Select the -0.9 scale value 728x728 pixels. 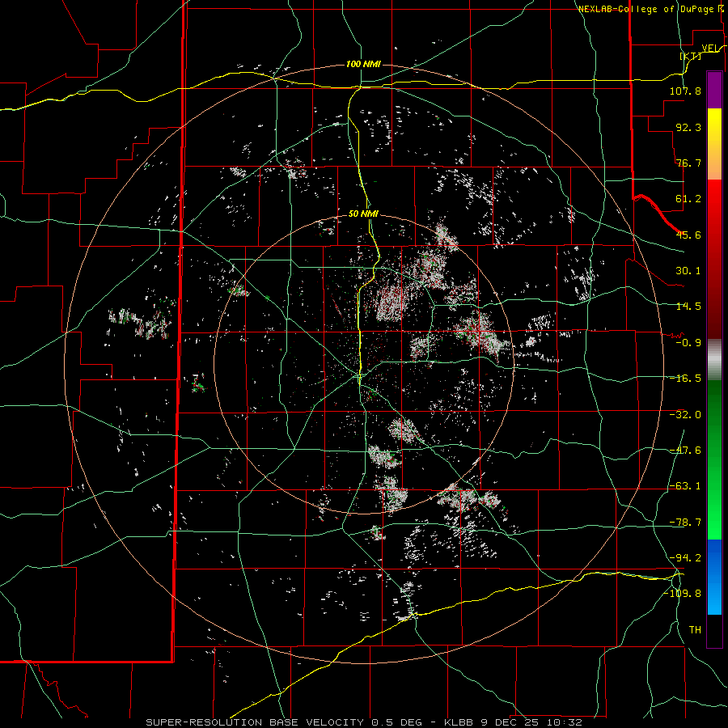pos(688,343)
